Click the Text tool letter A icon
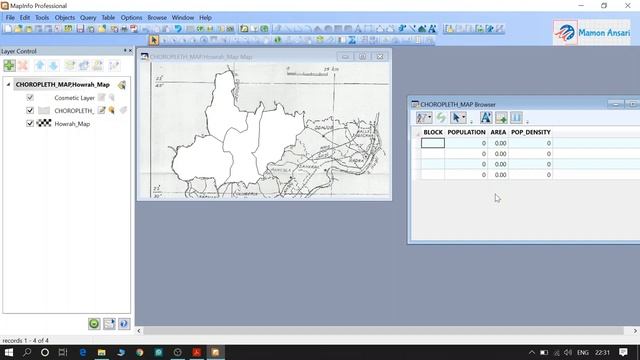The width and height of the screenshot is (640, 360). [x=358, y=29]
